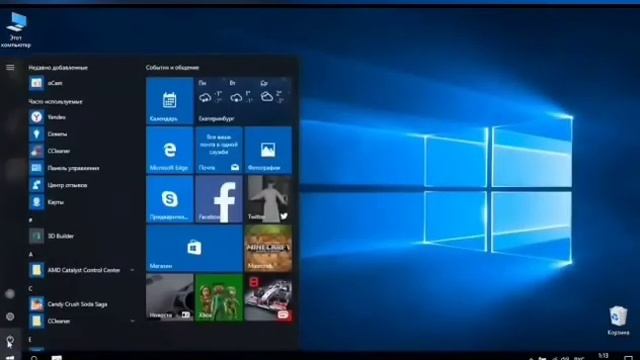Open the Магазин (Store) tile
The height and width of the screenshot is (360, 640).
pyautogui.click(x=194, y=249)
